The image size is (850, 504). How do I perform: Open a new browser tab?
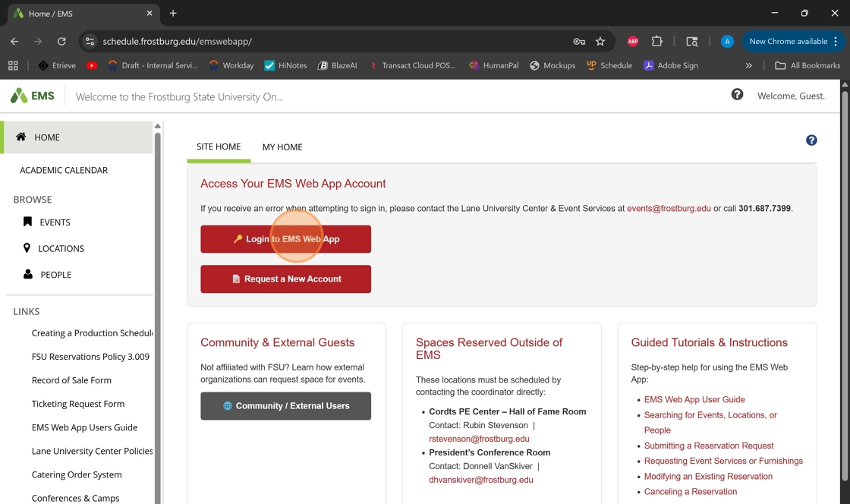tap(173, 13)
